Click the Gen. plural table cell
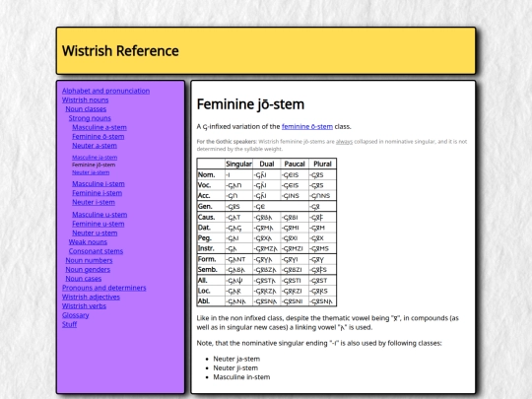 [322, 207]
